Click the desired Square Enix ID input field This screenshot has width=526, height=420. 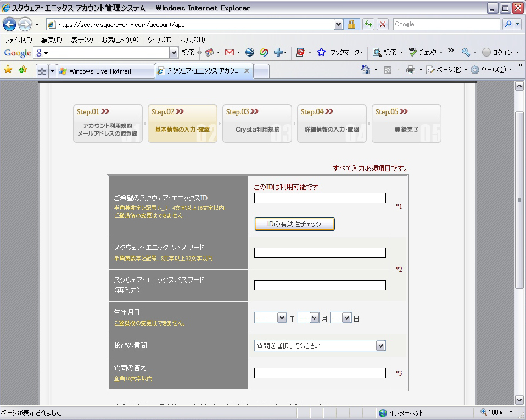point(320,198)
